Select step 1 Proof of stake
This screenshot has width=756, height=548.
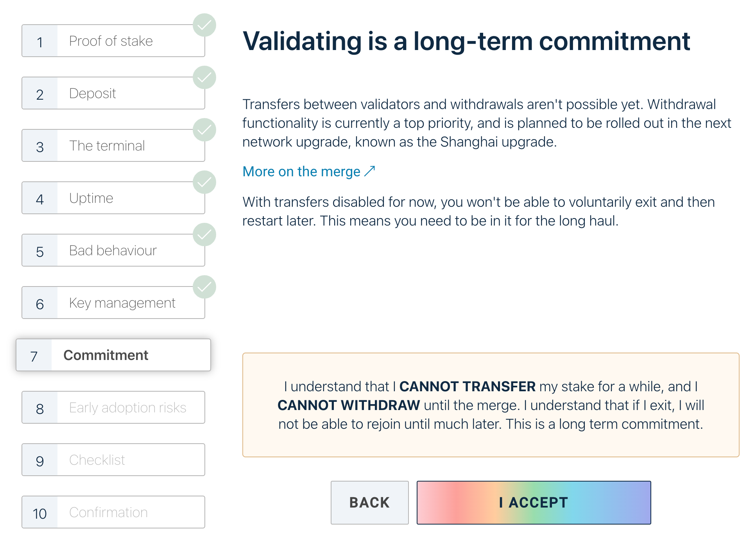tap(113, 41)
